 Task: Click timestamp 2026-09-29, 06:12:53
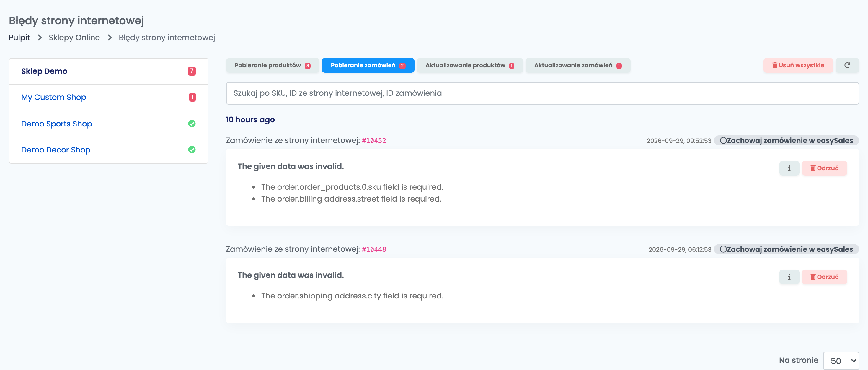680,249
